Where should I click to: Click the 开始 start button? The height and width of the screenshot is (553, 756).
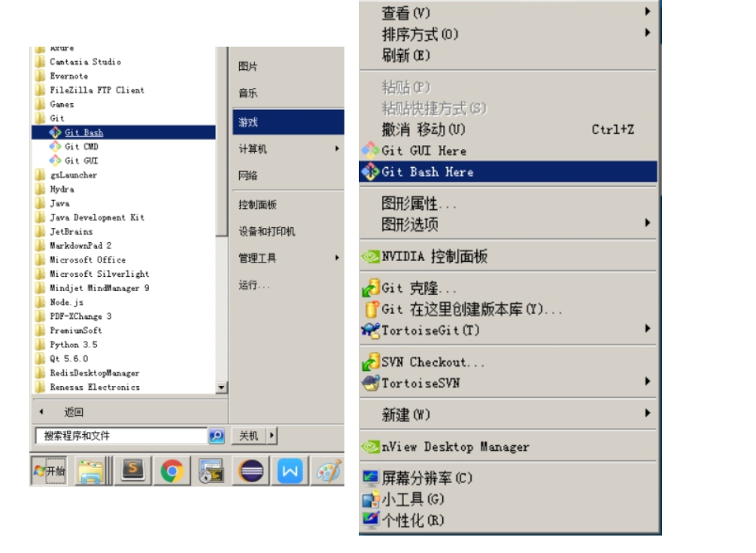pyautogui.click(x=49, y=471)
